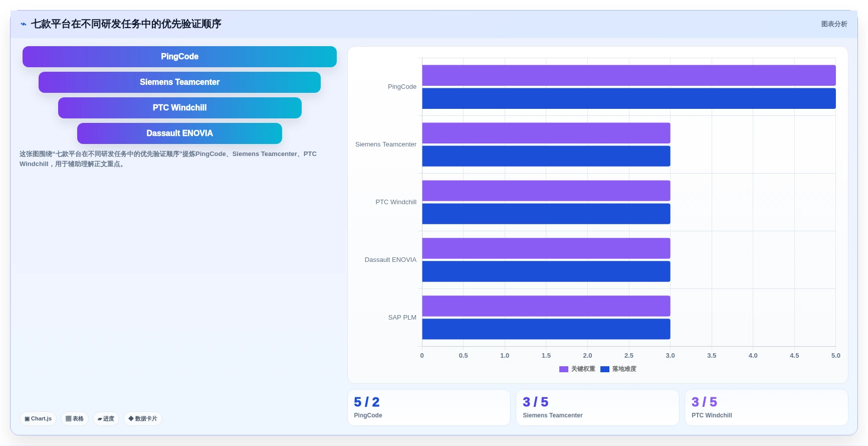
Task: Click the blue chart bar for PTC Windchill
Action: coord(546,214)
